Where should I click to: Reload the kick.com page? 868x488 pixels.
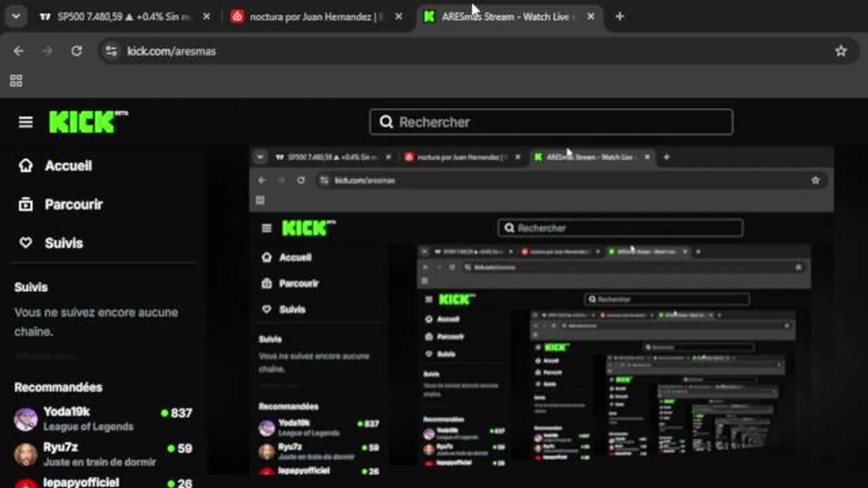[x=77, y=51]
